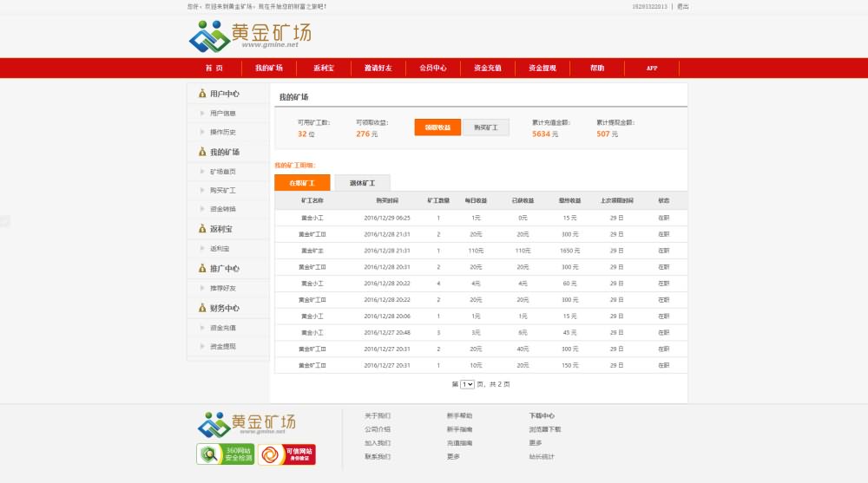
Task: Open 用户信息 in the sidebar
Action: 223,113
